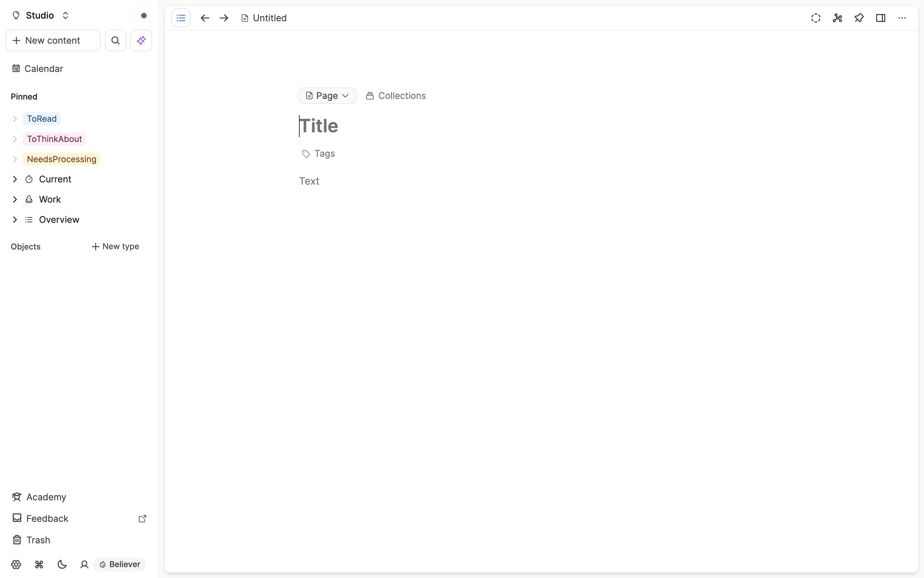Open the more options menu
This screenshot has height=578, width=924.
click(902, 18)
